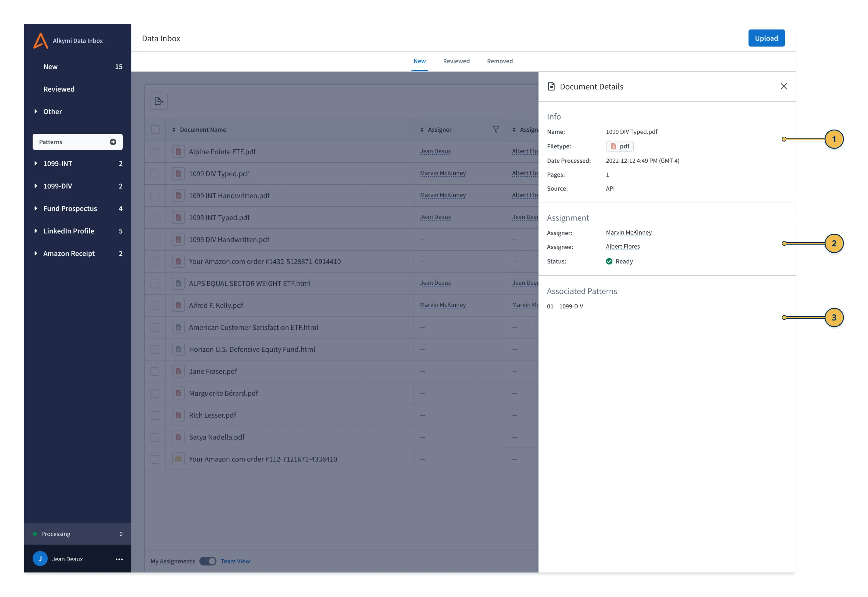The image size is (868, 597).
Task: Switch to the New tab
Action: click(x=420, y=61)
